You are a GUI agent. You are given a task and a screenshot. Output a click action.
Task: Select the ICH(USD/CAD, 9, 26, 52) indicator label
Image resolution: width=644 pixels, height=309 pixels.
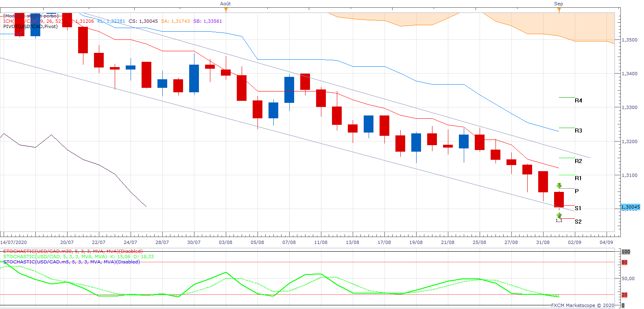click(33, 21)
